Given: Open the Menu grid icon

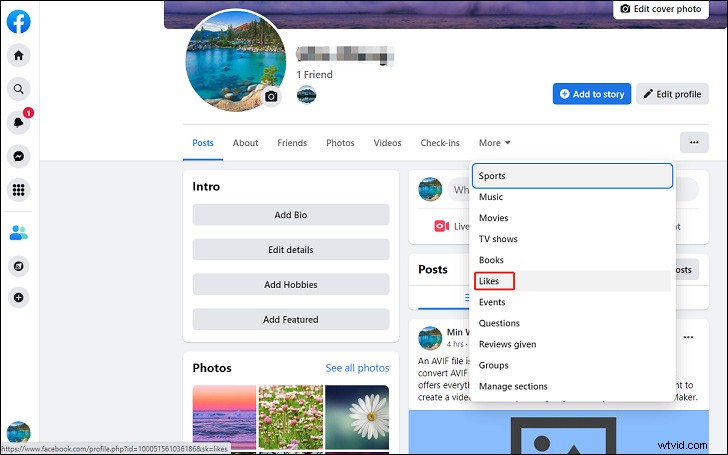Looking at the screenshot, I should click(x=19, y=190).
